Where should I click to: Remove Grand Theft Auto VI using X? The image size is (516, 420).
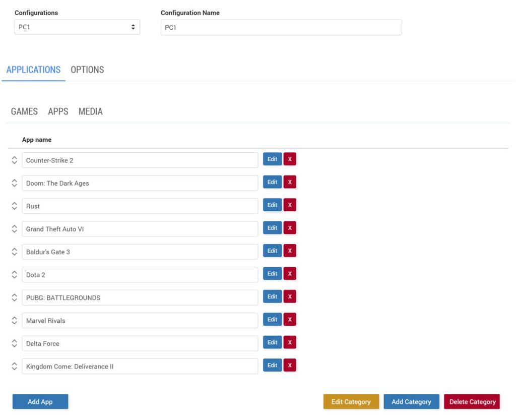point(289,228)
